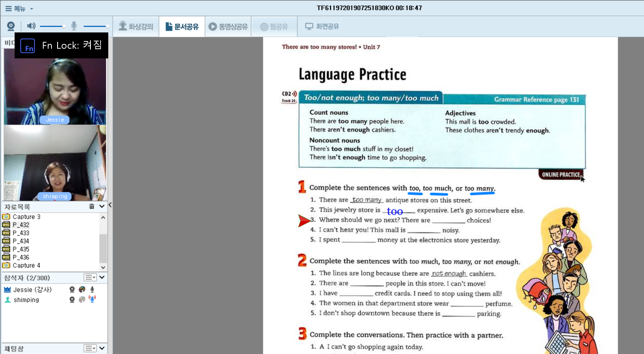Toggle shimping's webcam icon

click(x=72, y=300)
